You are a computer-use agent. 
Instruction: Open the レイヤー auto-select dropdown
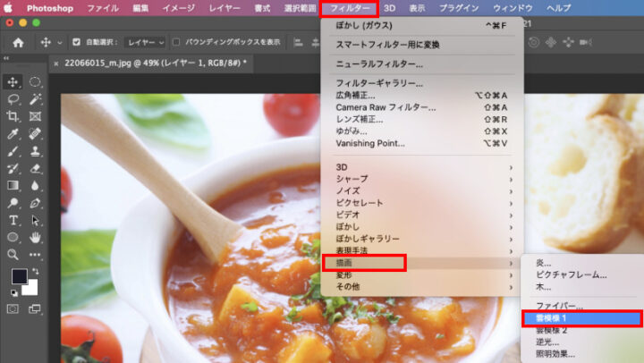145,42
